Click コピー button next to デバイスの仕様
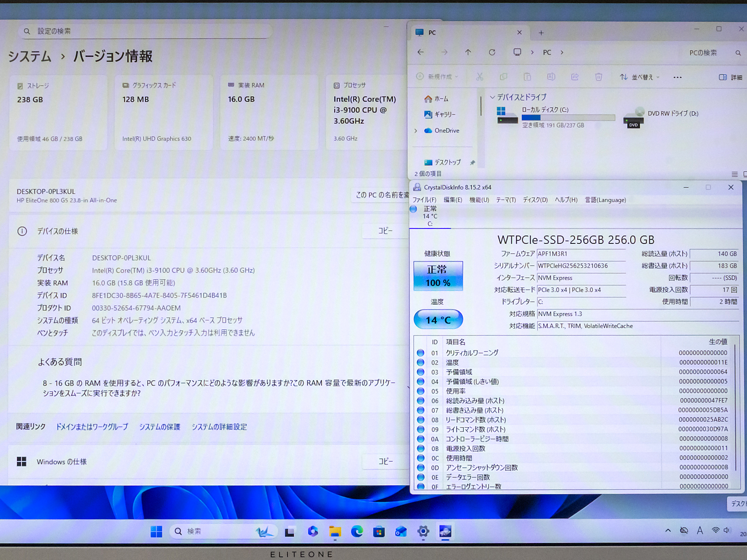The image size is (747, 560). click(385, 231)
